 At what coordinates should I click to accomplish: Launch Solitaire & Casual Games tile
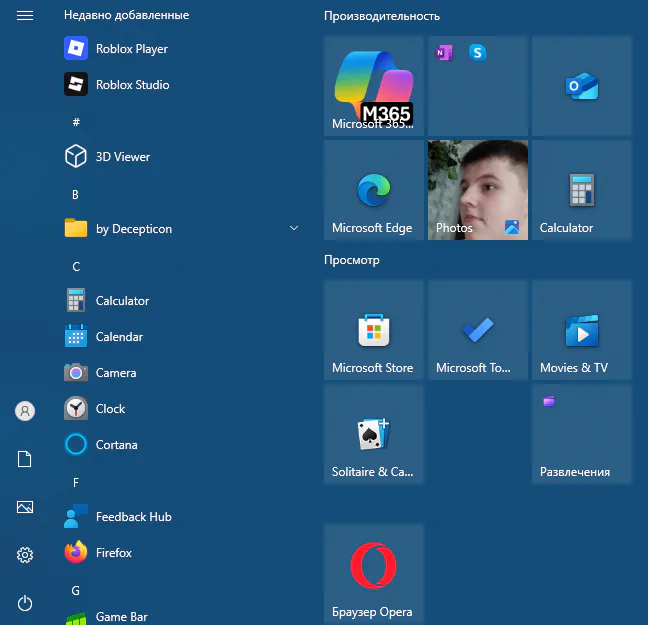point(374,434)
